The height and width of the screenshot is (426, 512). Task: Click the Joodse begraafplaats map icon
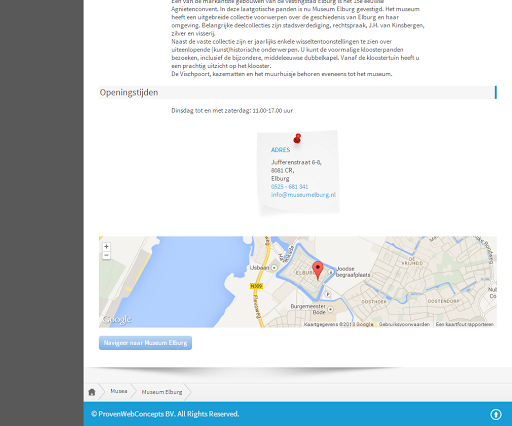331,272
